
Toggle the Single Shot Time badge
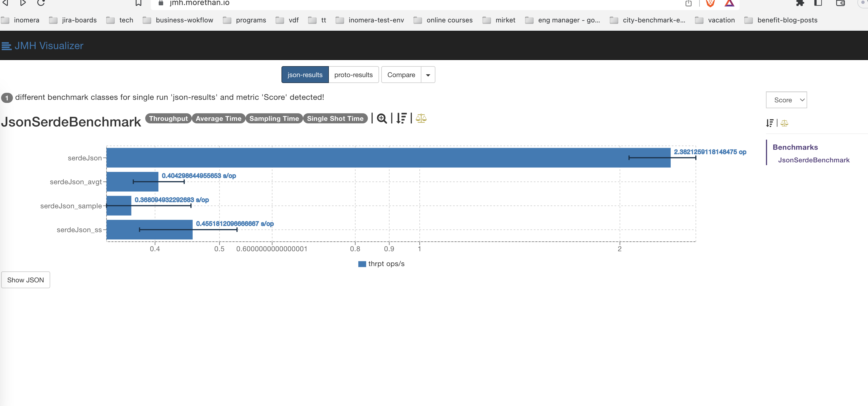pyautogui.click(x=335, y=119)
